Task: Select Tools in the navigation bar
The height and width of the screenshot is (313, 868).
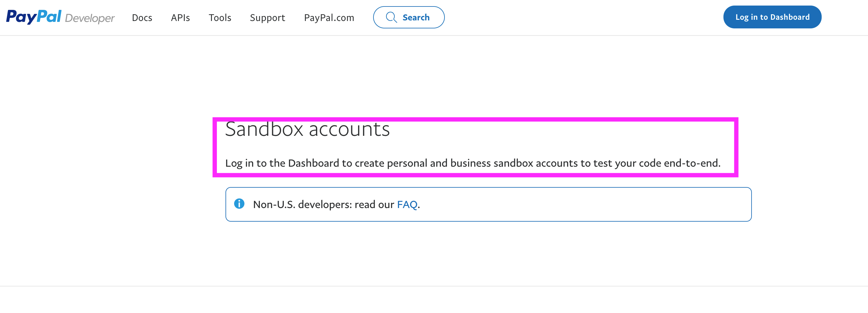Action: tap(220, 18)
